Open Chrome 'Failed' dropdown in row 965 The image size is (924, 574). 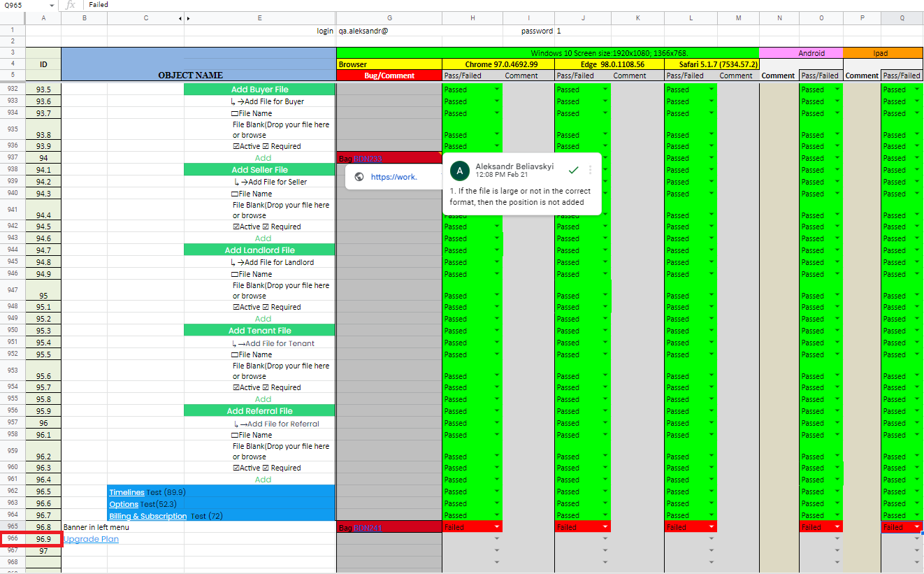tap(498, 527)
